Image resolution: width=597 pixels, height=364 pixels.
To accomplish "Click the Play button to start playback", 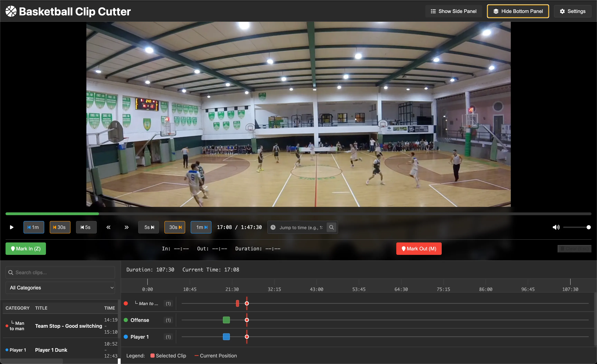I will click(x=11, y=227).
